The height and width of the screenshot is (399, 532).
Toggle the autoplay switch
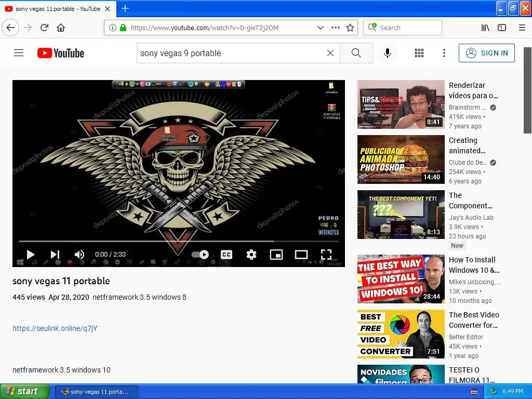click(x=200, y=255)
